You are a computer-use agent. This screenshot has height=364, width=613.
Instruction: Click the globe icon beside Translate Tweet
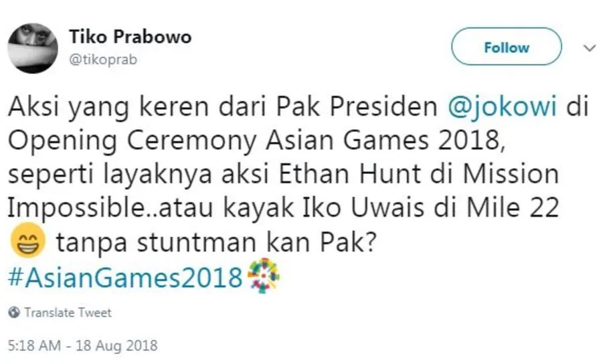[x=15, y=312]
